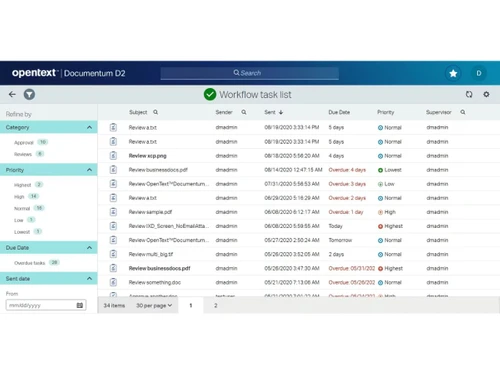
Task: Click the Sent sort descending arrow
Action: (x=281, y=112)
